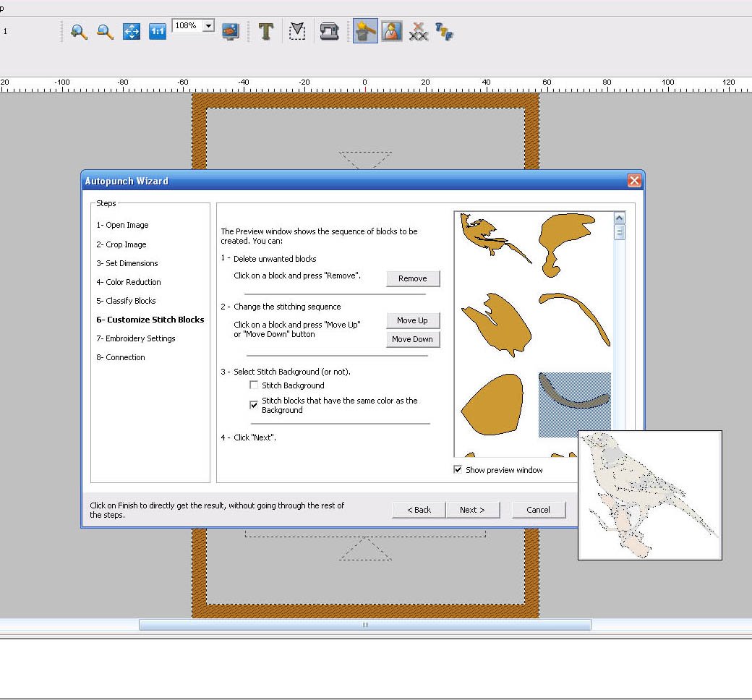Open the cross stitch tool icon
Screen dimensions: 752x700
[x=418, y=32]
